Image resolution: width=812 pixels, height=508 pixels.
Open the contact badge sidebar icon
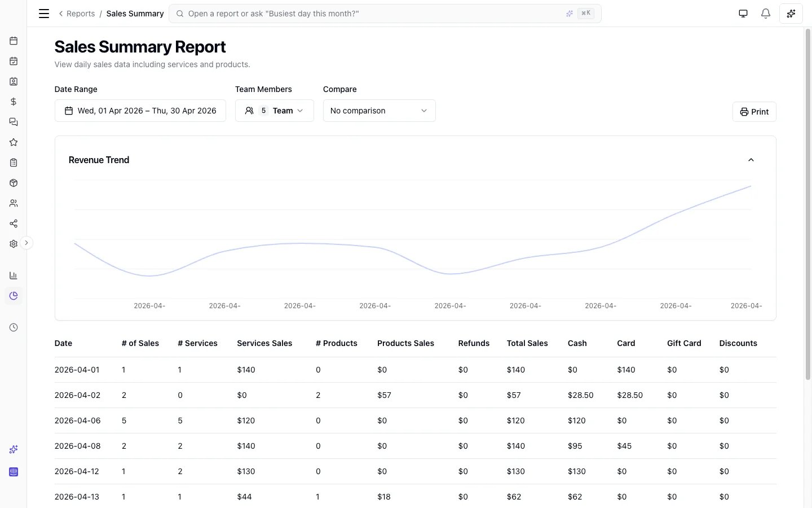click(x=14, y=81)
